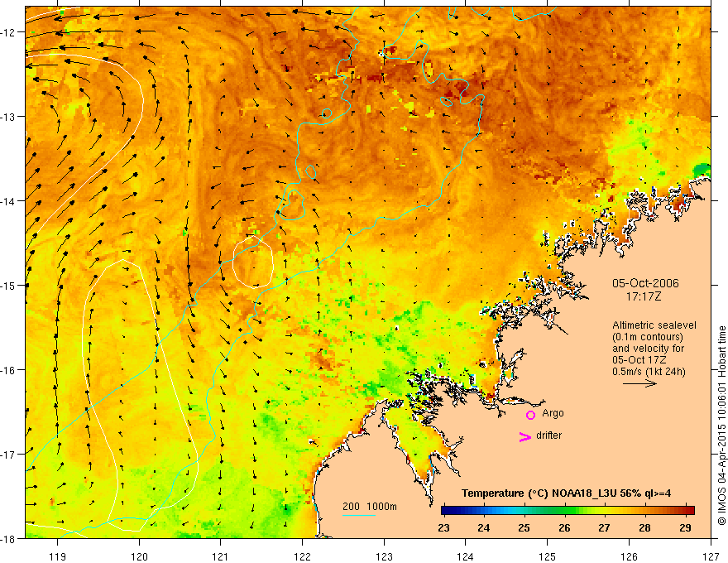Click latitude axis label -18

(10, 538)
